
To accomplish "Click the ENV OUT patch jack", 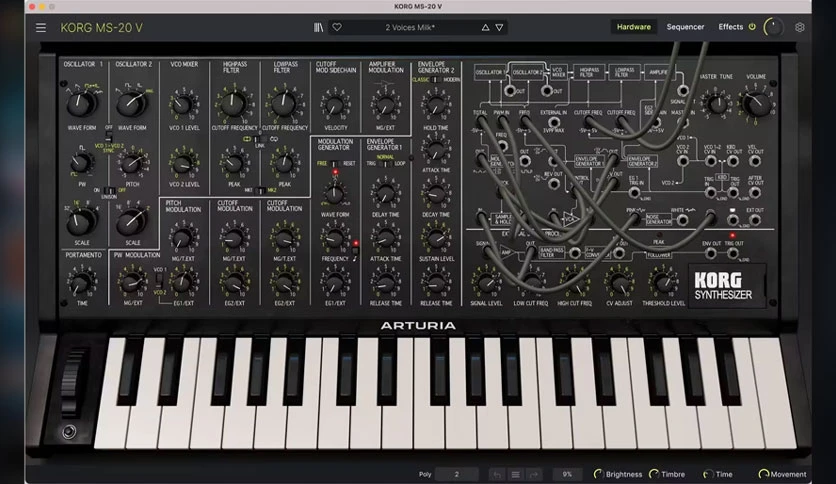I will click(x=711, y=254).
